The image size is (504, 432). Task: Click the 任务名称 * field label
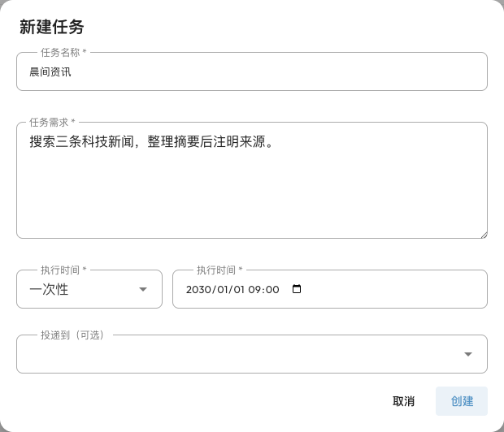coord(63,52)
